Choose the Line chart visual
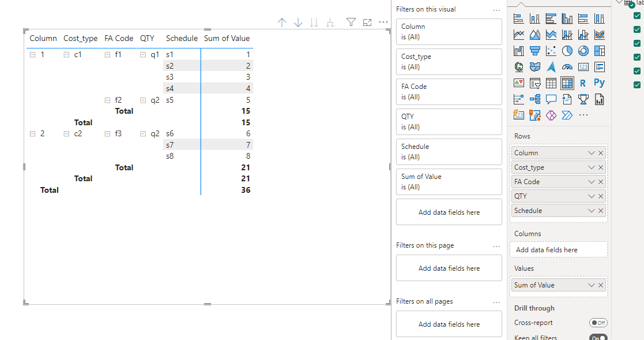 (x=519, y=35)
